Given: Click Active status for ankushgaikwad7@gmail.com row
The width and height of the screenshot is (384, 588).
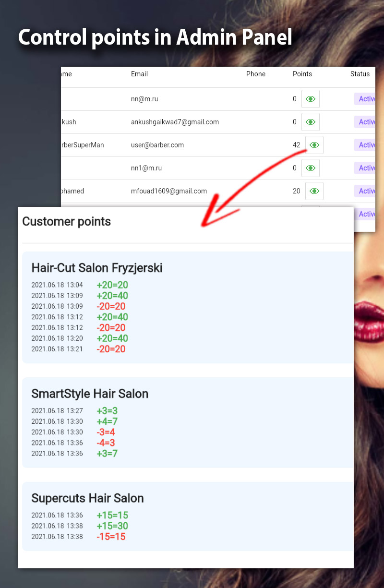Looking at the screenshot, I should [365, 122].
